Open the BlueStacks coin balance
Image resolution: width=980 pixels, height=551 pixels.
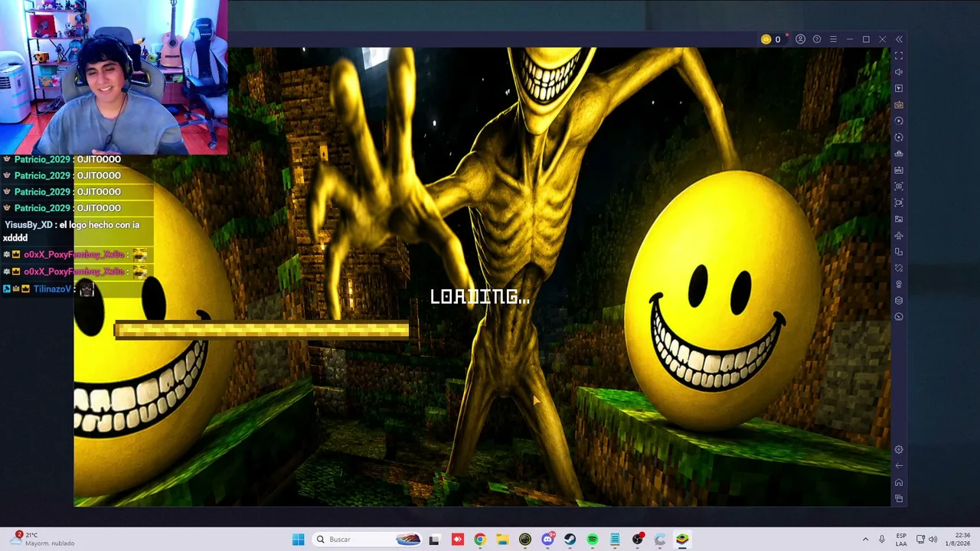point(770,39)
